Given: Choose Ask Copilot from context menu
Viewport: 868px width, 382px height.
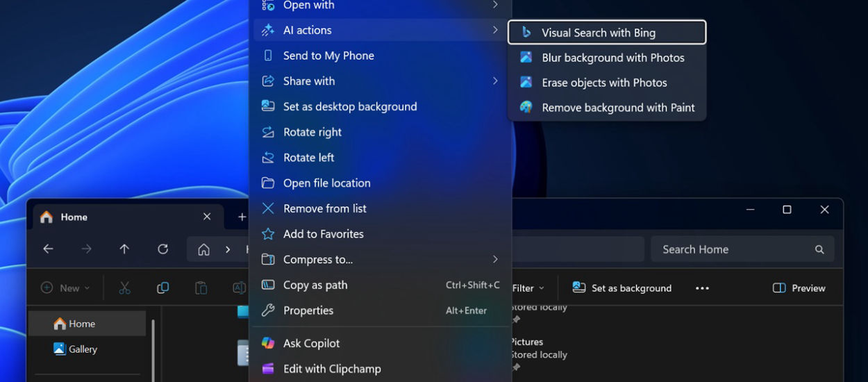Looking at the screenshot, I should 311,343.
